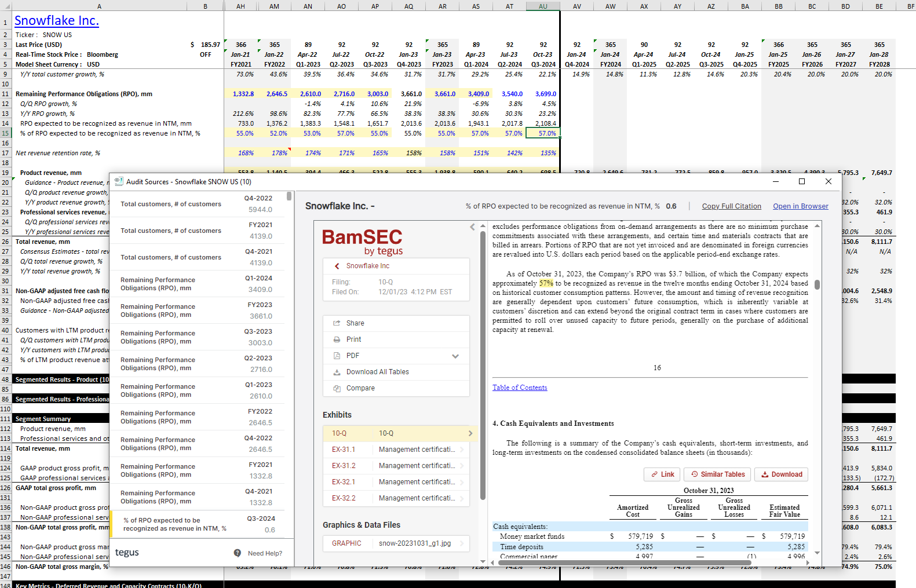Select cell AU15 showing 57.0%

coord(543,133)
